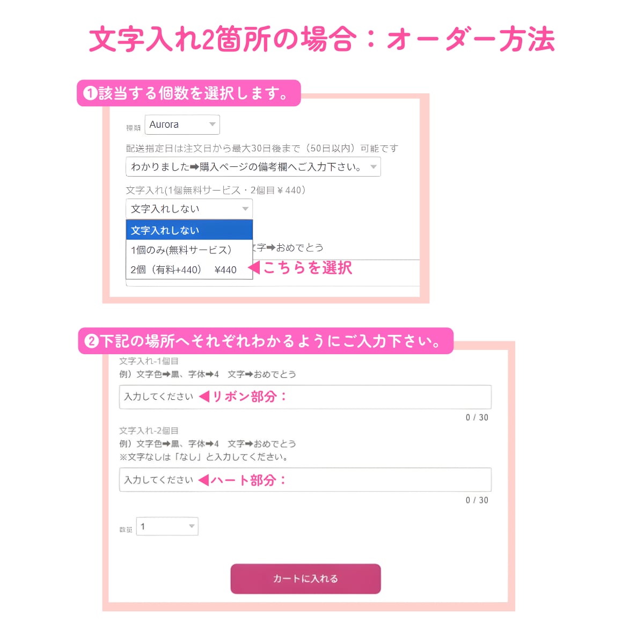The height and width of the screenshot is (644, 644).
Task: Click the ※文字なしは「なし」と入力してください note
Action: click(204, 457)
